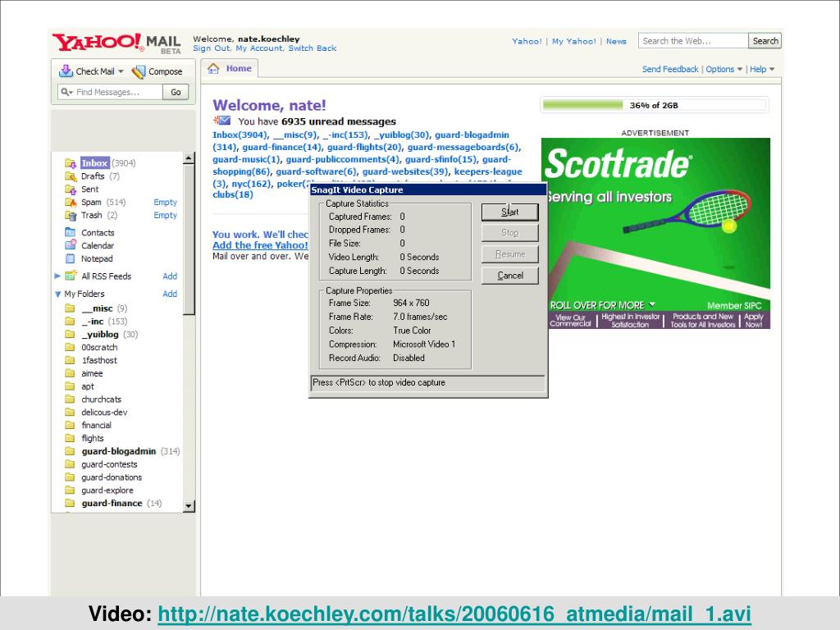Image resolution: width=840 pixels, height=630 pixels.
Task: Click the Yahoo! Mail Beta logo
Action: point(116,43)
